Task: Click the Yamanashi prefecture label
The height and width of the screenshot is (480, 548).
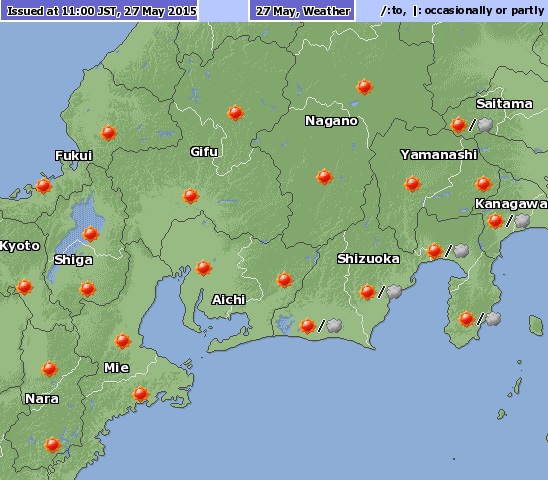Action: [x=439, y=155]
